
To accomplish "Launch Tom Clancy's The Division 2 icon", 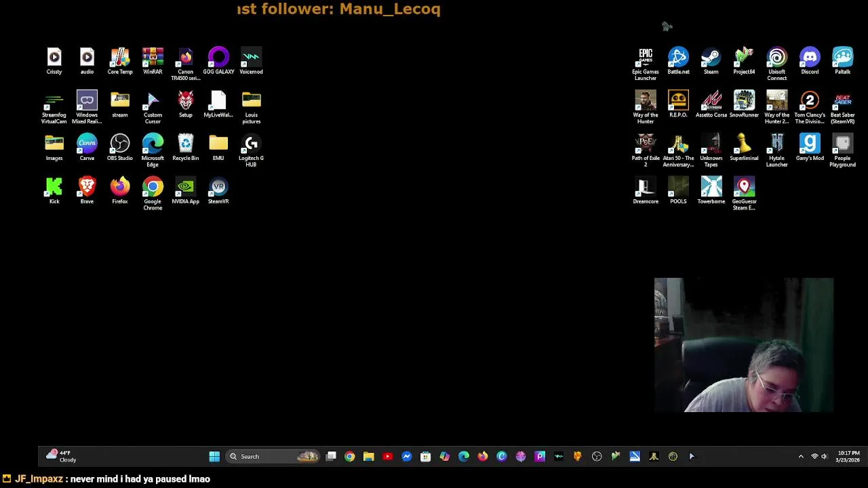I will 810,107.
